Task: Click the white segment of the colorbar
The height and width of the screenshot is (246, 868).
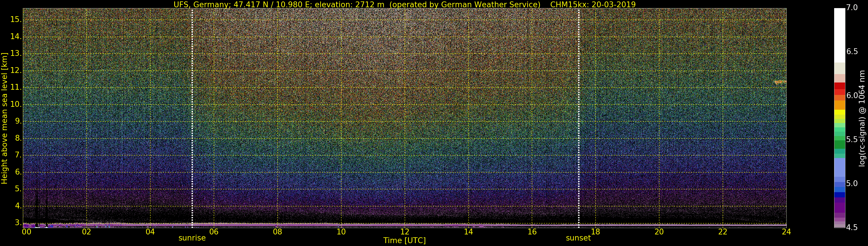Action: point(840,35)
